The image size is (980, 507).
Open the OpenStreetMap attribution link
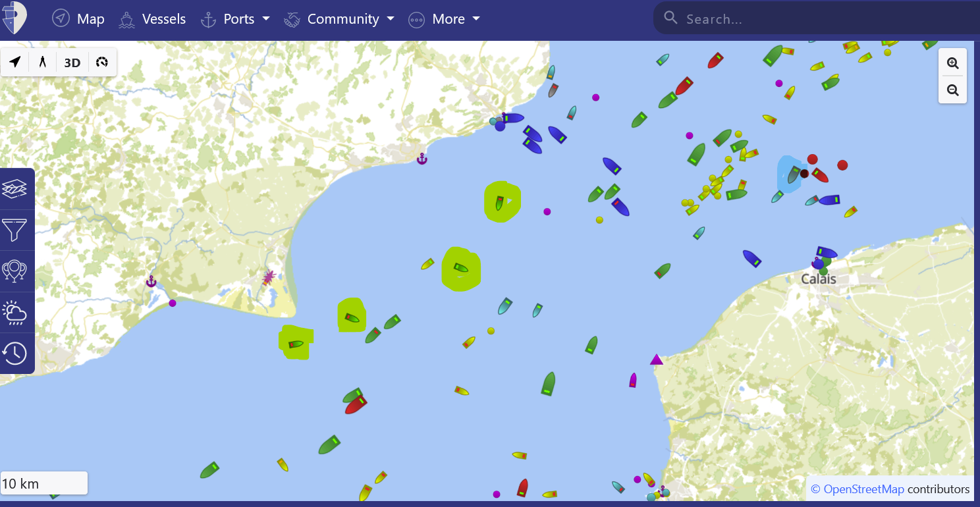[863, 489]
